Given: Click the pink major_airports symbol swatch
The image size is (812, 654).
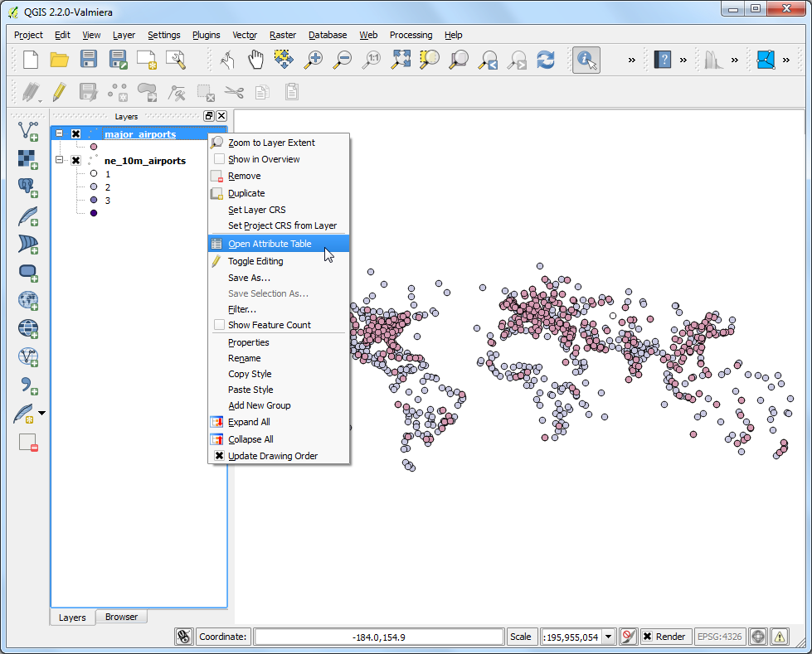Looking at the screenshot, I should [94, 147].
